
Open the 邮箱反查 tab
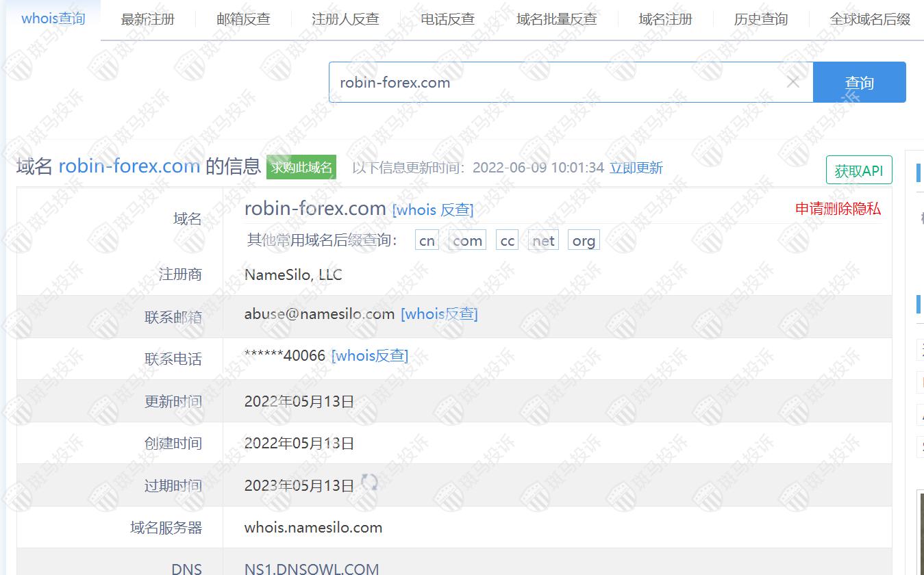(243, 19)
